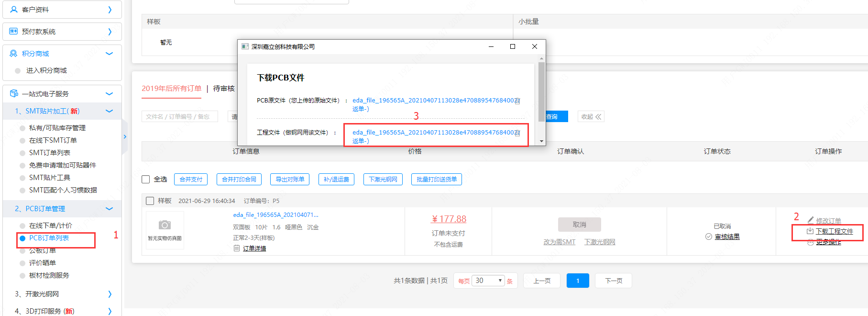Image resolution: width=868 pixels, height=316 pixels.
Task: Click the pencil icon for 修改订单
Action: (x=811, y=220)
